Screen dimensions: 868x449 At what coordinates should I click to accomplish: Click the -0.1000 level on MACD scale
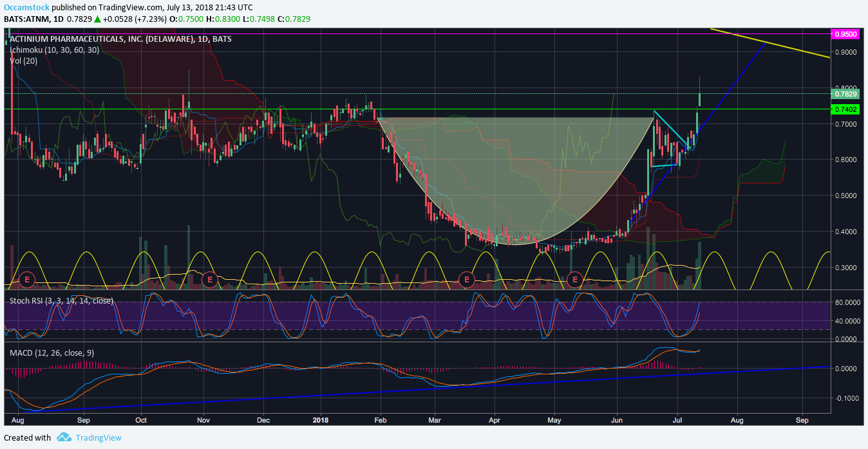coord(847,398)
